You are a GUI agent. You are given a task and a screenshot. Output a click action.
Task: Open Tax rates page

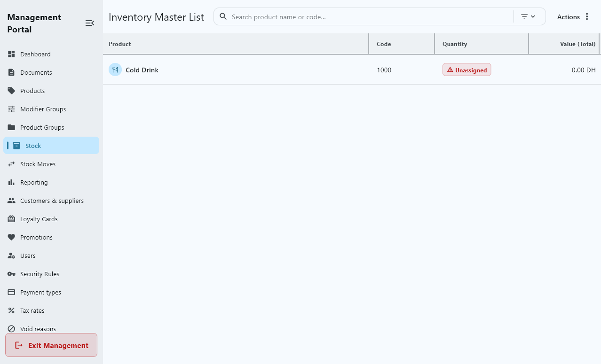pyautogui.click(x=51, y=310)
